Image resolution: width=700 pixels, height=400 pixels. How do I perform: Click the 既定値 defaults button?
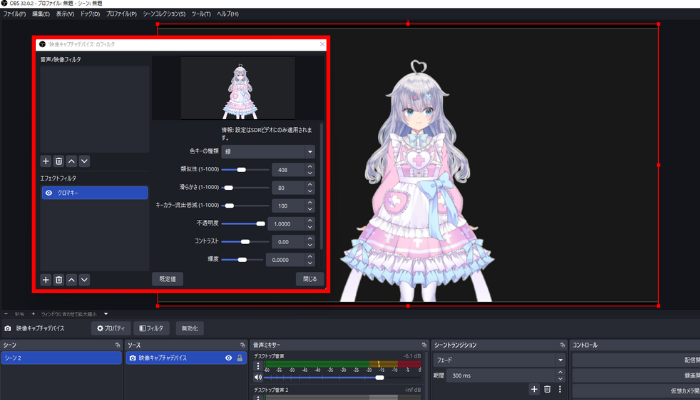pyautogui.click(x=167, y=279)
